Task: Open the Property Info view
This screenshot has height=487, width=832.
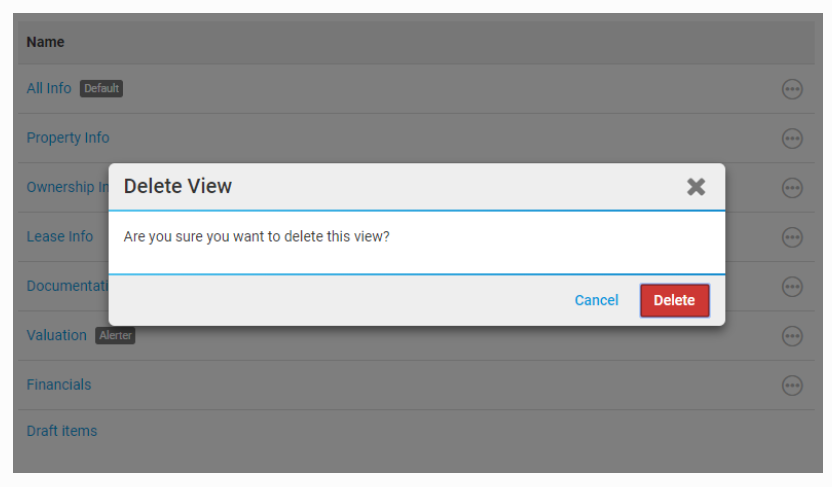Action: (x=67, y=138)
